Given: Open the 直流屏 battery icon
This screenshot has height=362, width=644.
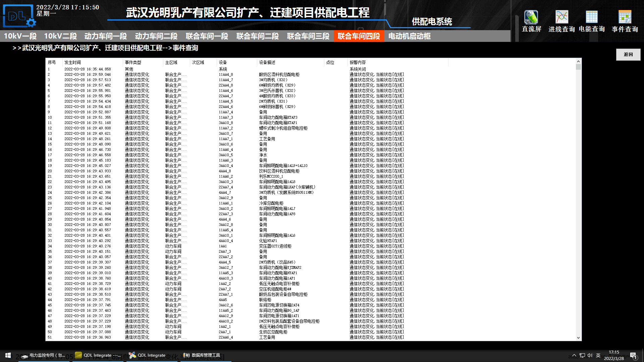Looking at the screenshot, I should click(531, 17).
